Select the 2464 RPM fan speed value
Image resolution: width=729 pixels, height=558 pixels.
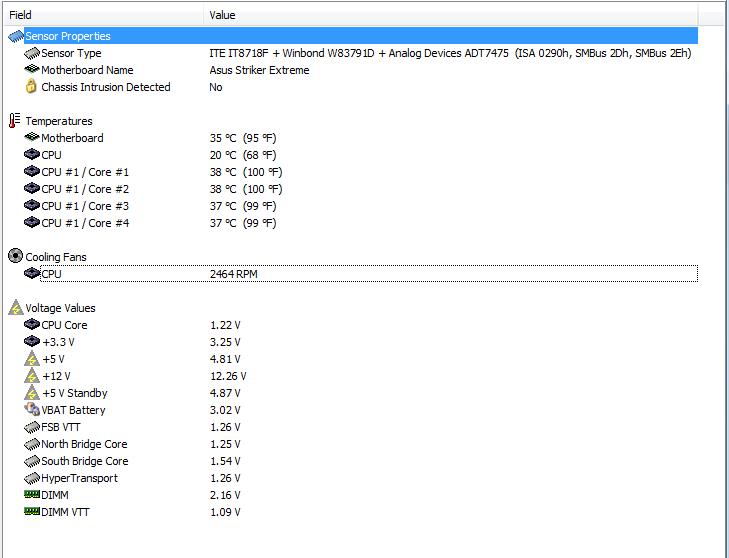coord(233,274)
